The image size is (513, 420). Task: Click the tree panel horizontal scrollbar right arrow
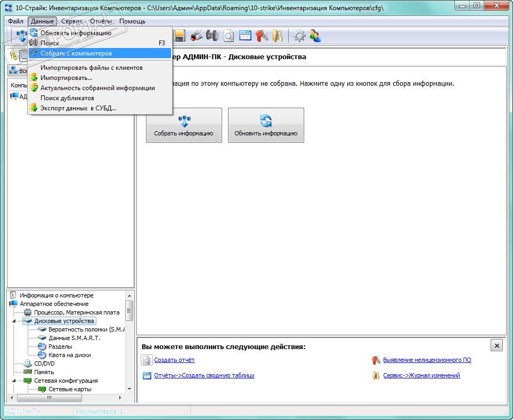pyautogui.click(x=120, y=398)
